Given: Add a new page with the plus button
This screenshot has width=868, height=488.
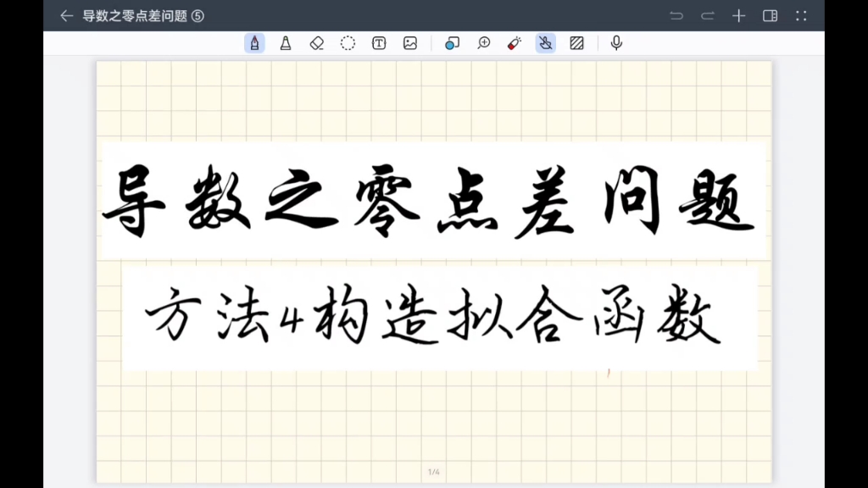Looking at the screenshot, I should point(737,15).
